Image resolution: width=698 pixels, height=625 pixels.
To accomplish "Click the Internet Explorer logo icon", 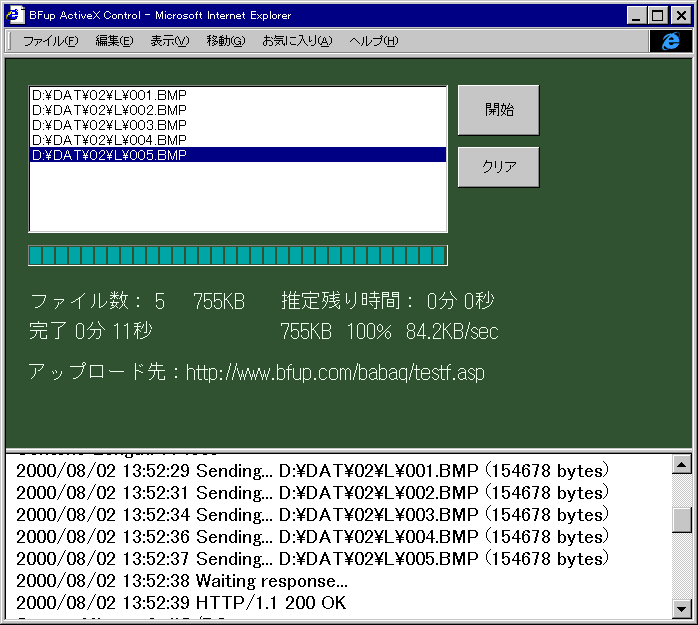I will coord(671,41).
